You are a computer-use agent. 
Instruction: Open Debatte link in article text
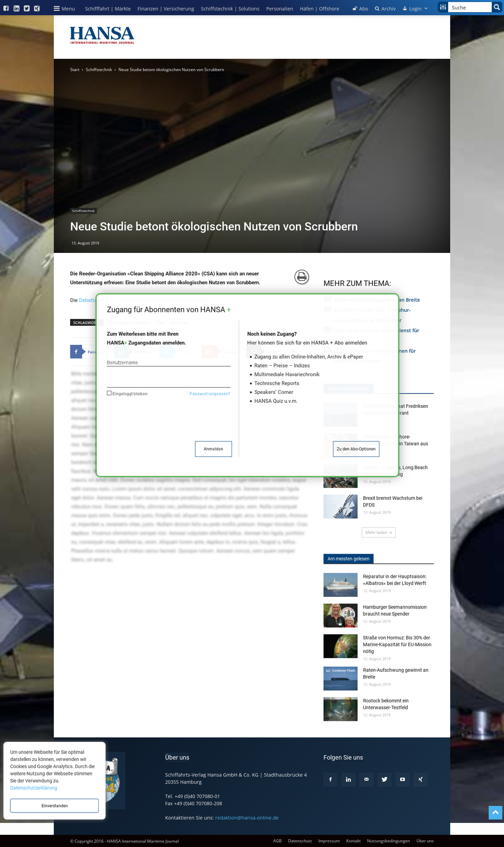[87, 300]
